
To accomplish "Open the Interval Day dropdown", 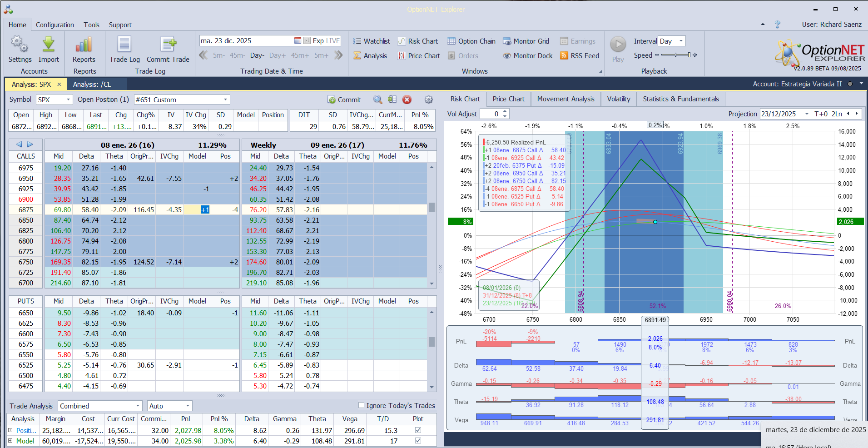I will click(x=681, y=41).
